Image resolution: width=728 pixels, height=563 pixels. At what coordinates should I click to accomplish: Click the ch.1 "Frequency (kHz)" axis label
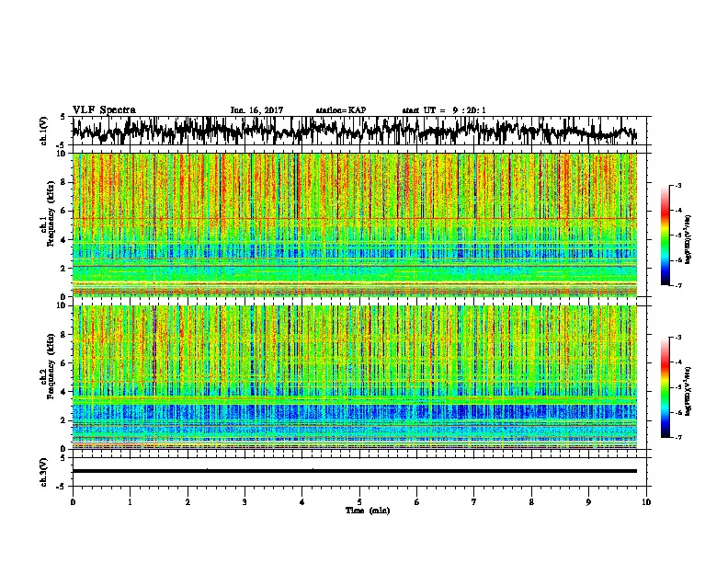[51, 214]
